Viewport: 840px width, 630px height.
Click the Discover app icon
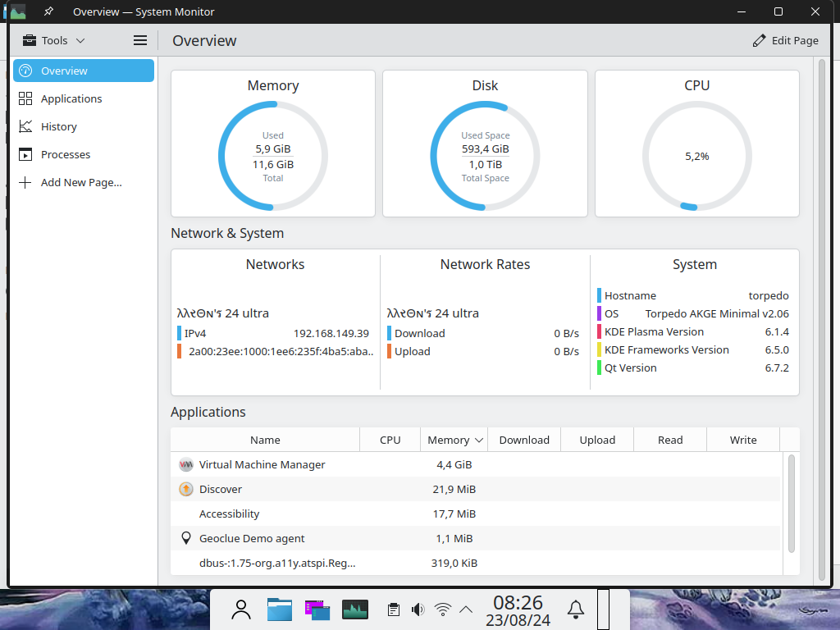[186, 489]
